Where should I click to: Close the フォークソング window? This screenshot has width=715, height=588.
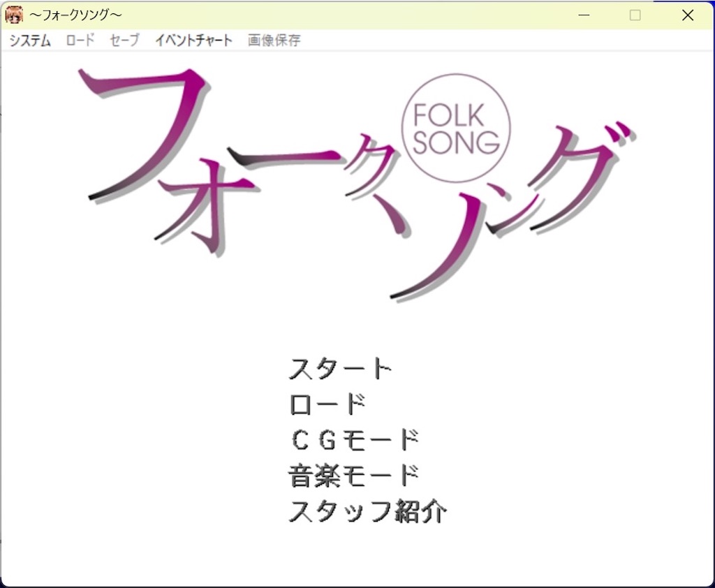688,15
